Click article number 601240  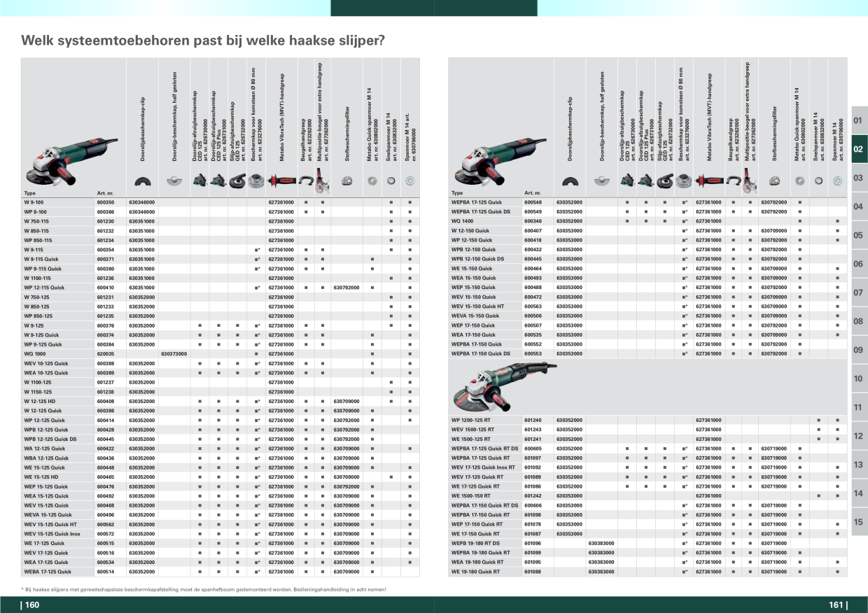tap(533, 420)
